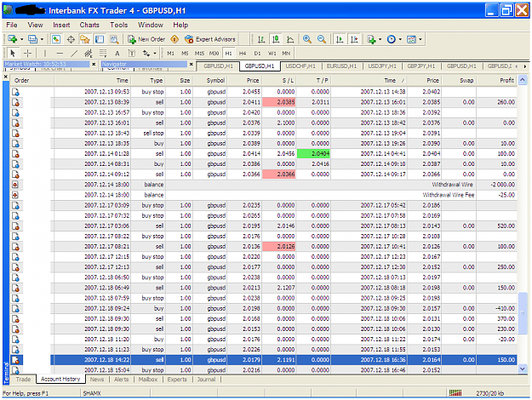Close the Navigator panel
The width and height of the screenshot is (532, 400).
[x=192, y=64]
